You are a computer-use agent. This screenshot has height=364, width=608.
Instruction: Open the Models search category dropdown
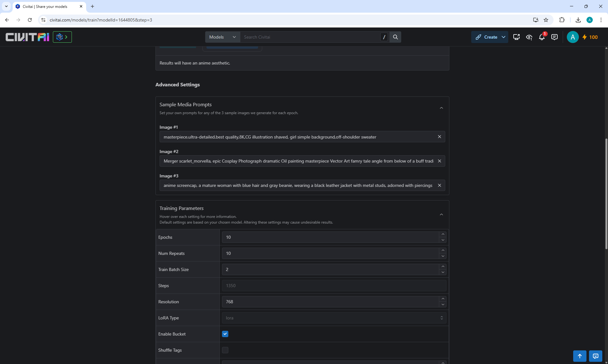point(222,37)
